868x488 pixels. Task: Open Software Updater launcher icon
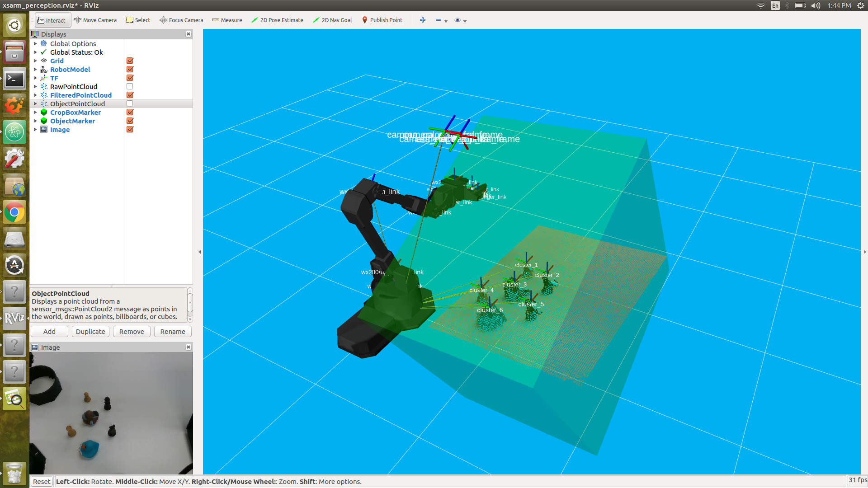(x=14, y=266)
